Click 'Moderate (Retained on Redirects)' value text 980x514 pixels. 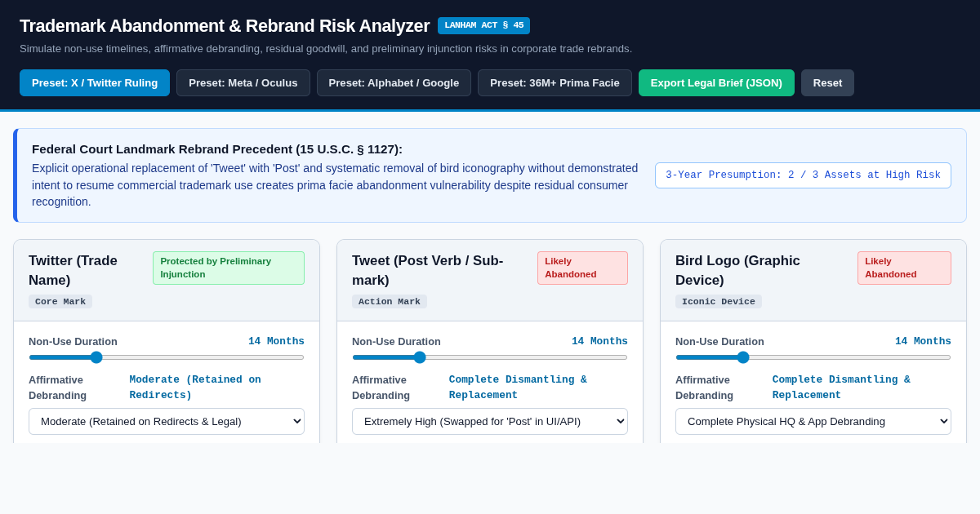195,388
